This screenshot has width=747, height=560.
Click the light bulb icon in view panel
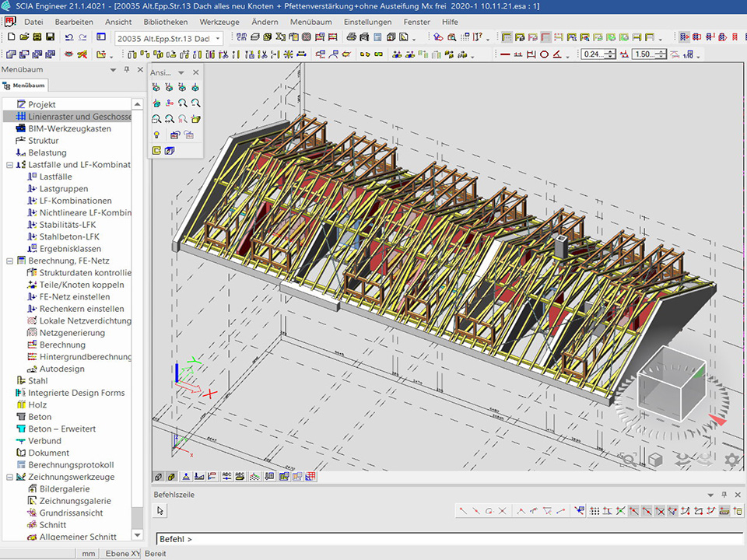coord(156,135)
